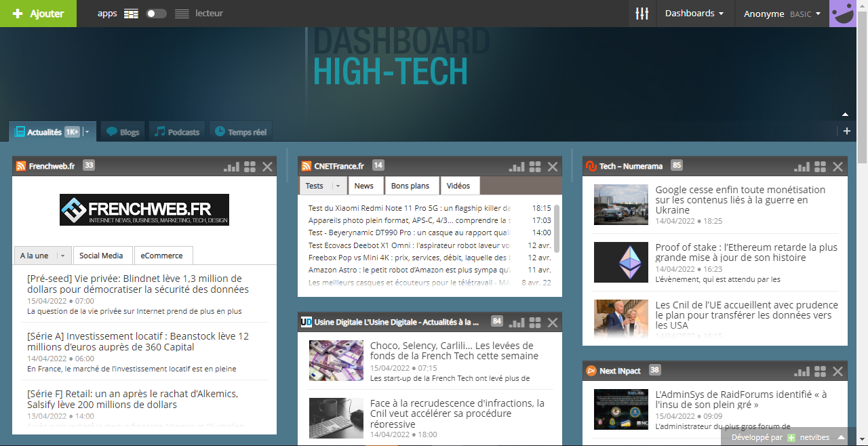868x446 pixels.
Task: Click the RSS feed icon beside Frenchweb.fr
Action: pyautogui.click(x=21, y=166)
